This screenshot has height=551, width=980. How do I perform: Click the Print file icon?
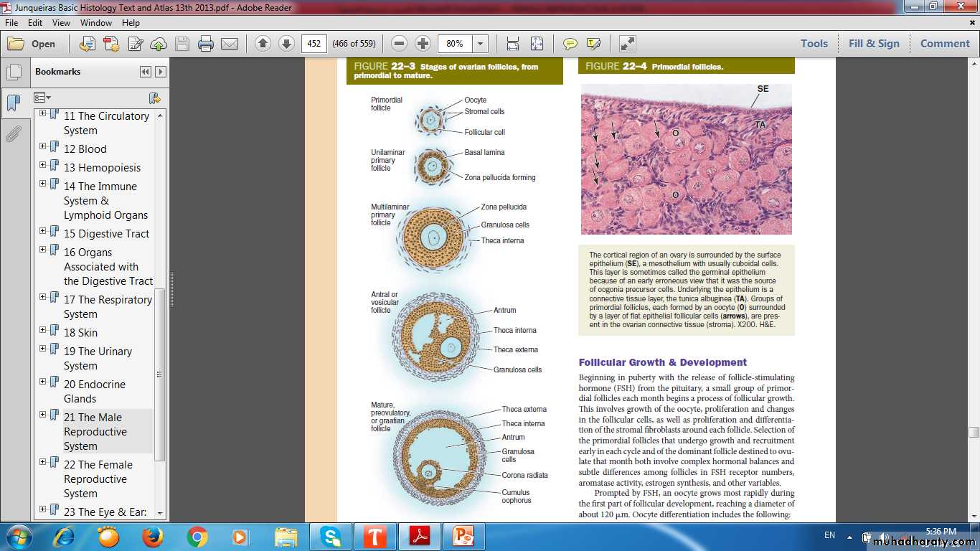pos(206,44)
